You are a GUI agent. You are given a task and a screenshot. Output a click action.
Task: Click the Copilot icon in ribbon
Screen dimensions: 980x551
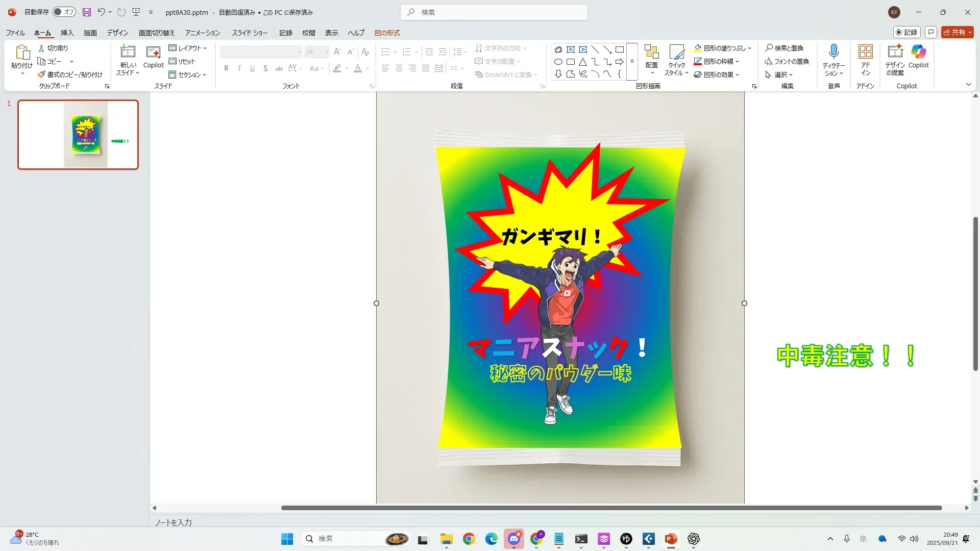pos(918,53)
